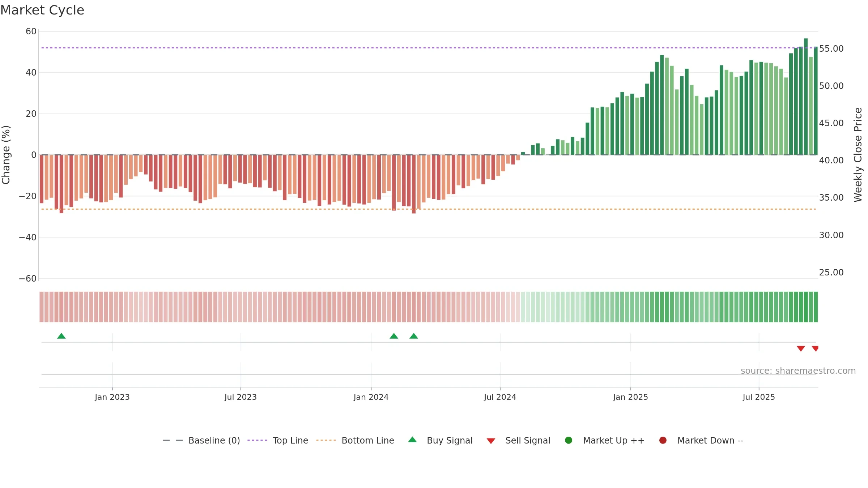Click the 35.00 price axis label
Viewport: 868px width, 488px height.
831,197
